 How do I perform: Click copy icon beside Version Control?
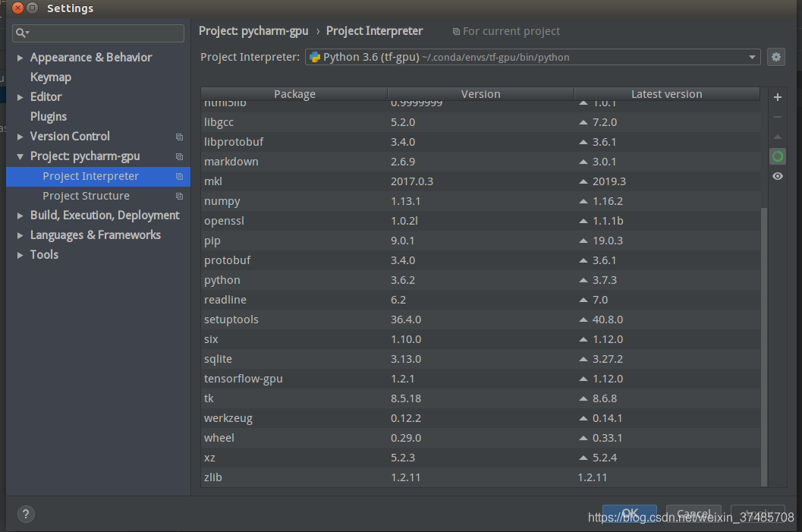179,137
